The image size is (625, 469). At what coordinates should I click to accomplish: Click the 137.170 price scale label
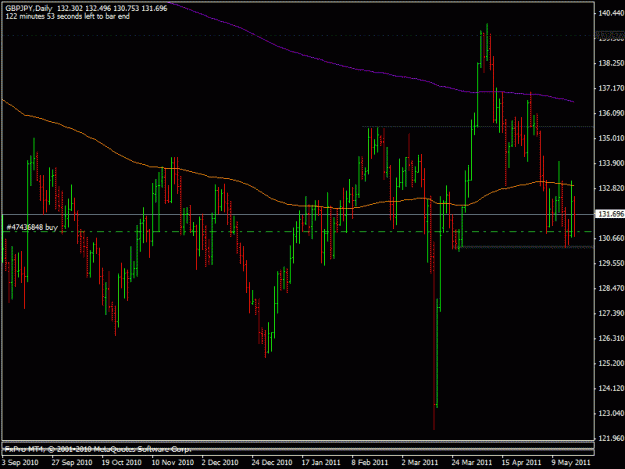611,88
